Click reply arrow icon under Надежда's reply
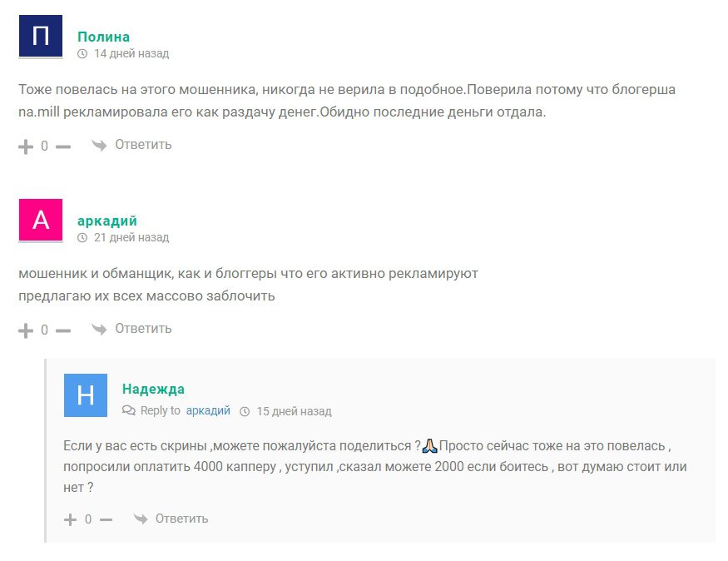728x561 pixels. pos(141,519)
